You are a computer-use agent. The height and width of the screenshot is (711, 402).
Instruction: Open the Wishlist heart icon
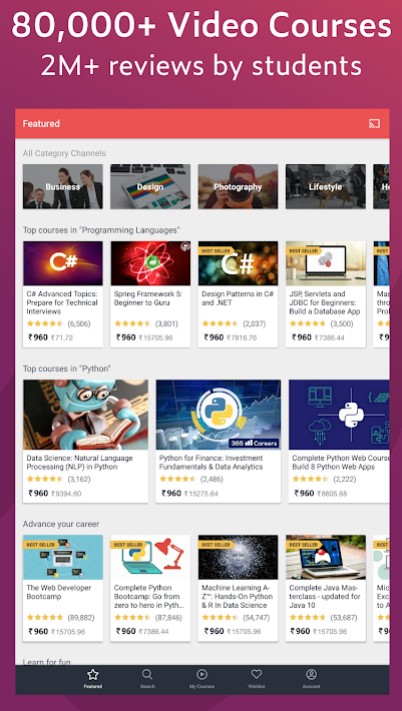click(257, 674)
